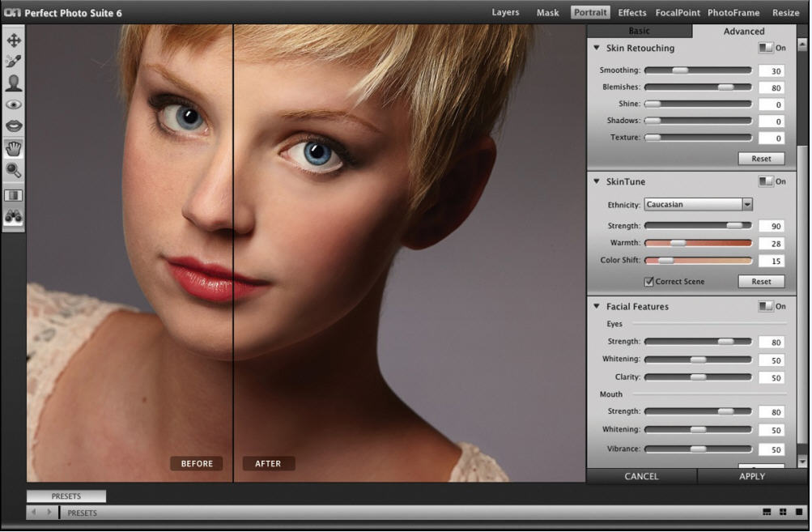
Task: Select the Eye tool from the toolbar
Action: coord(13,104)
